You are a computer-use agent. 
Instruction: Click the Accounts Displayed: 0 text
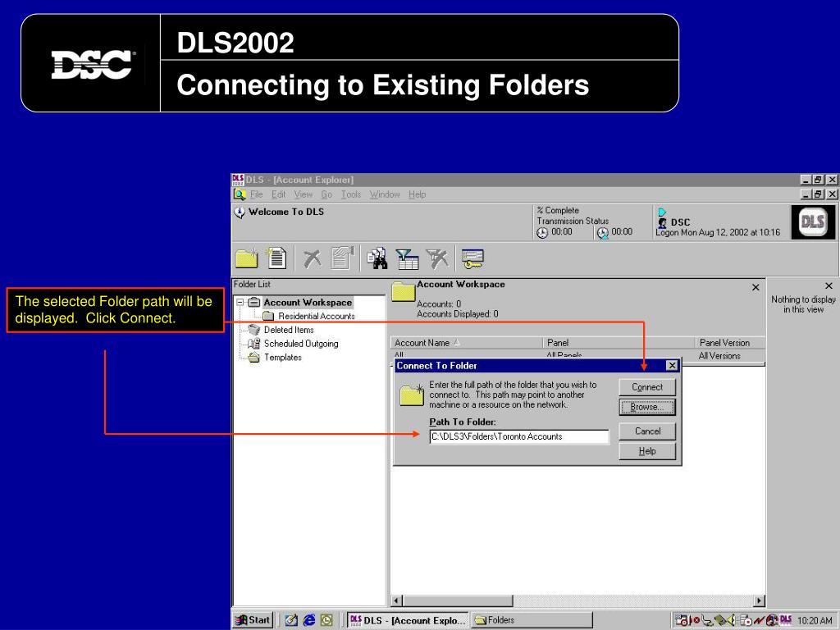tap(458, 314)
